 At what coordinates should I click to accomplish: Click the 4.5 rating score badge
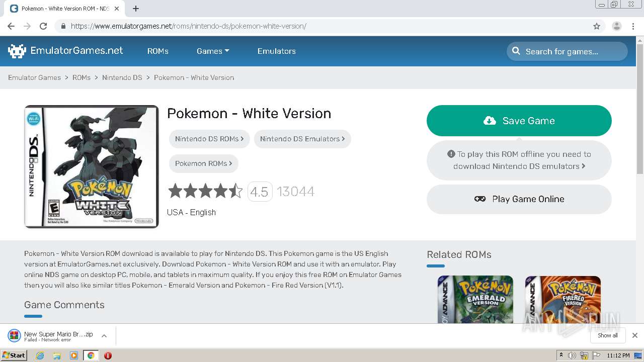(260, 192)
